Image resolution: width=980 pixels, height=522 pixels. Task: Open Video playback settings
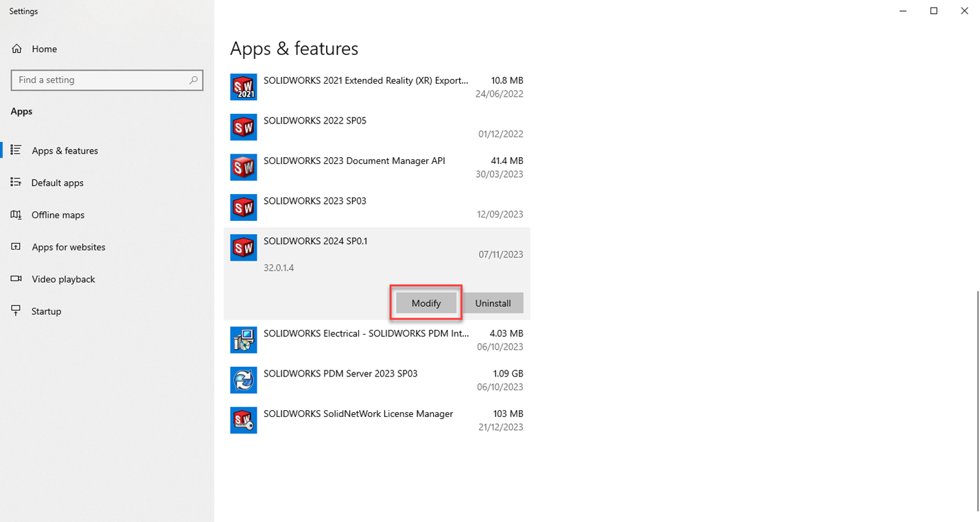(63, 280)
